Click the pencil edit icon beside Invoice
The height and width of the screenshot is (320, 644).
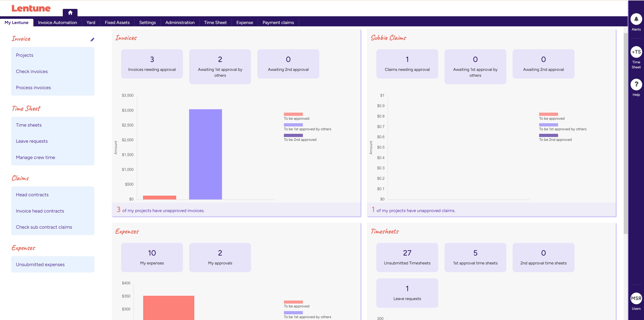[x=92, y=39]
